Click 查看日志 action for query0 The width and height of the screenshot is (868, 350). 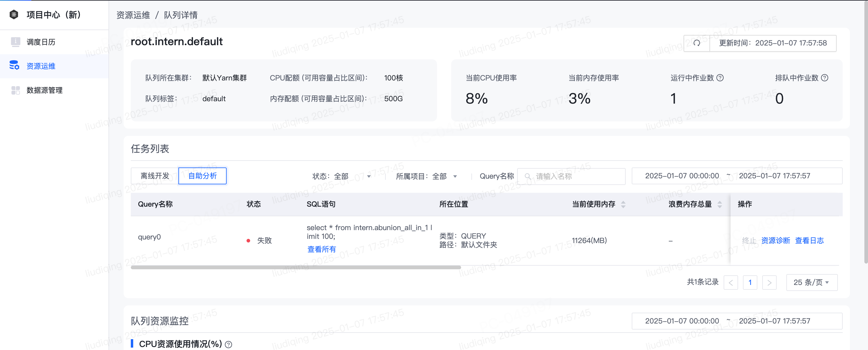tap(809, 241)
